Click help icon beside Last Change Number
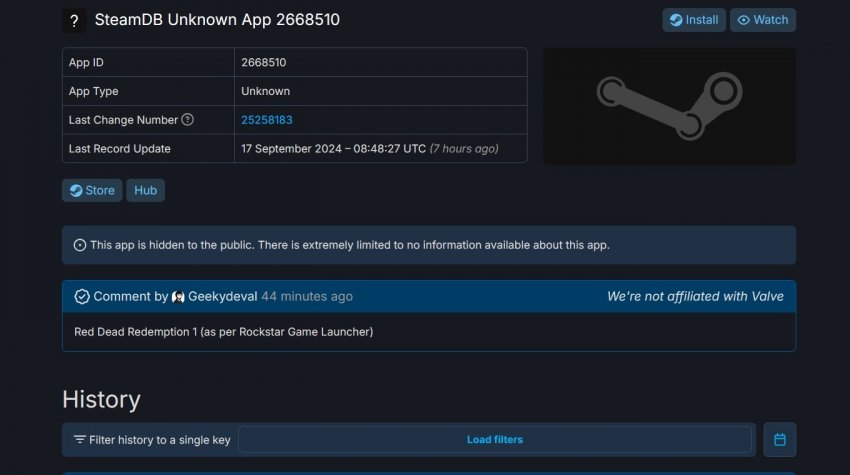Viewport: 850px width, 475px height. click(x=187, y=120)
